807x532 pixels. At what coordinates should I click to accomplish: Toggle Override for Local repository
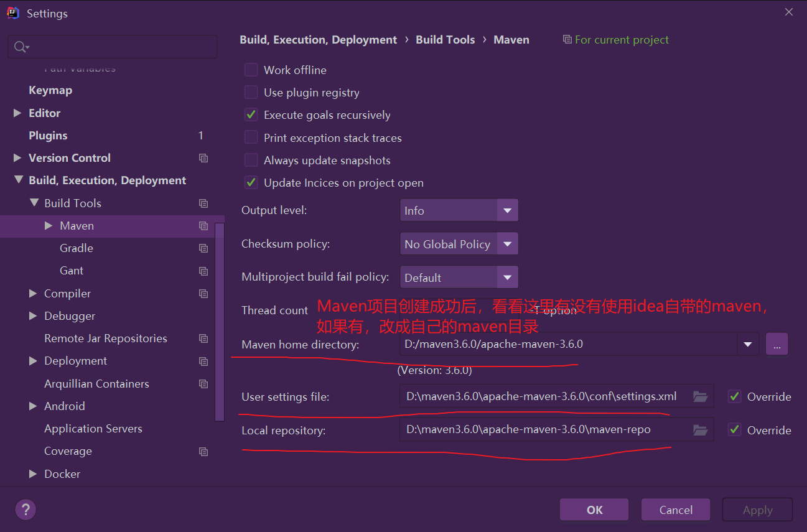735,430
